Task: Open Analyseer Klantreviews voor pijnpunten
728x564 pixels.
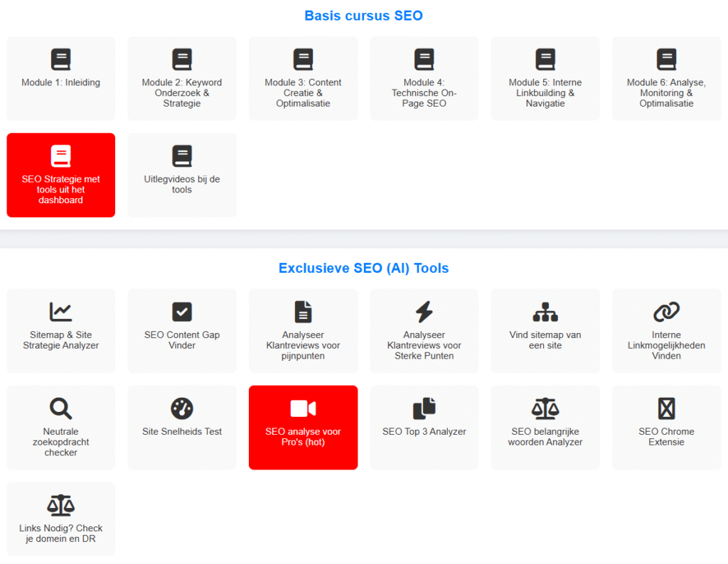Action: pos(303,330)
